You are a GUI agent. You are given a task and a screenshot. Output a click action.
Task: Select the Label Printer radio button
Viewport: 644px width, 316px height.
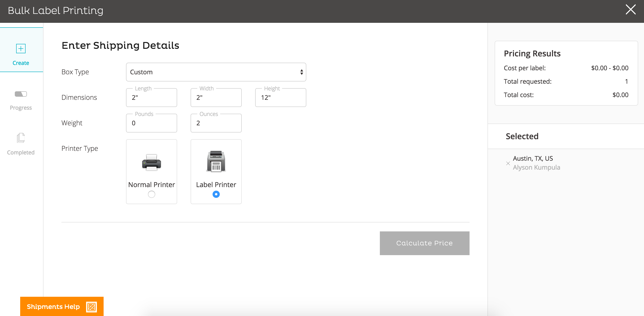(216, 194)
